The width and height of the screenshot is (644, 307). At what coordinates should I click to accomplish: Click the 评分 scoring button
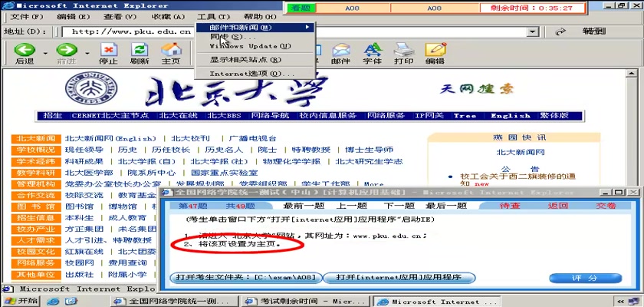tap(586, 279)
